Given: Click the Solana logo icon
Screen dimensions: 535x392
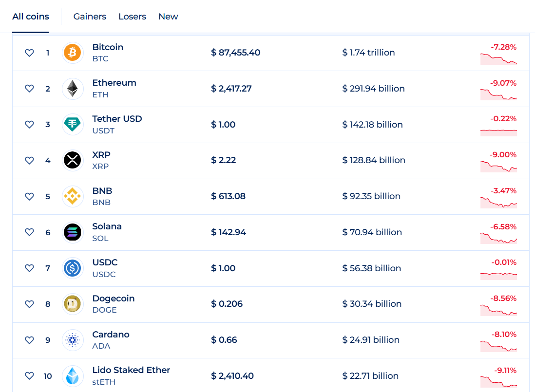Looking at the screenshot, I should (x=72, y=232).
